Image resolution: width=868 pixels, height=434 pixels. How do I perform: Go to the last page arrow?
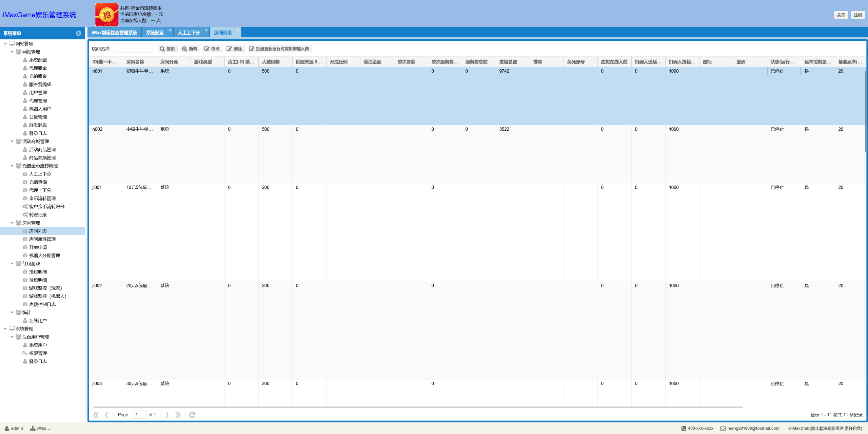178,415
